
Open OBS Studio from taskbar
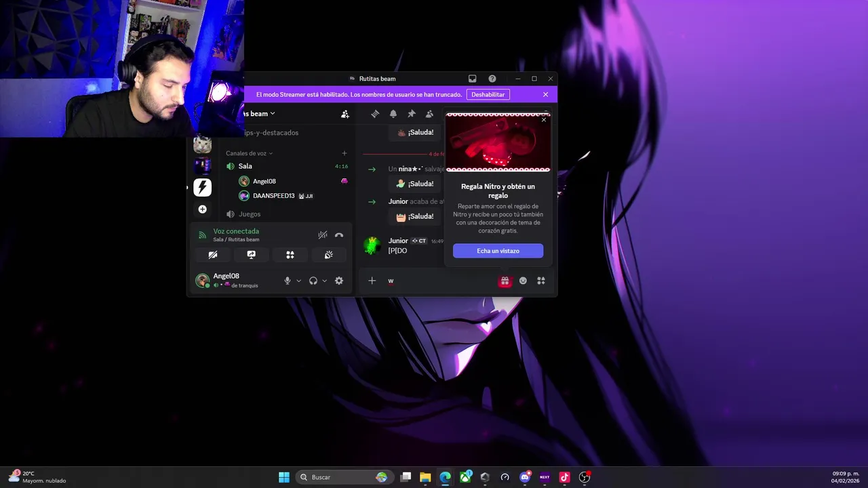(585, 477)
